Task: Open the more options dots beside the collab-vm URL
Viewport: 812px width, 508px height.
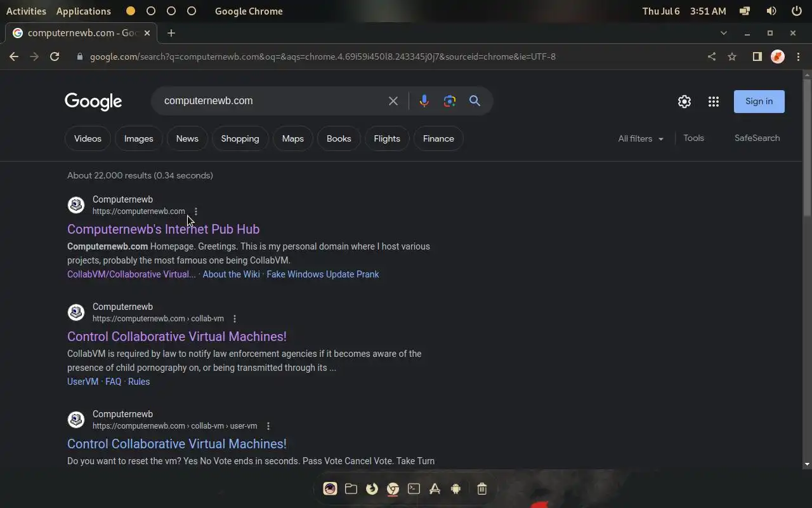Action: point(235,319)
